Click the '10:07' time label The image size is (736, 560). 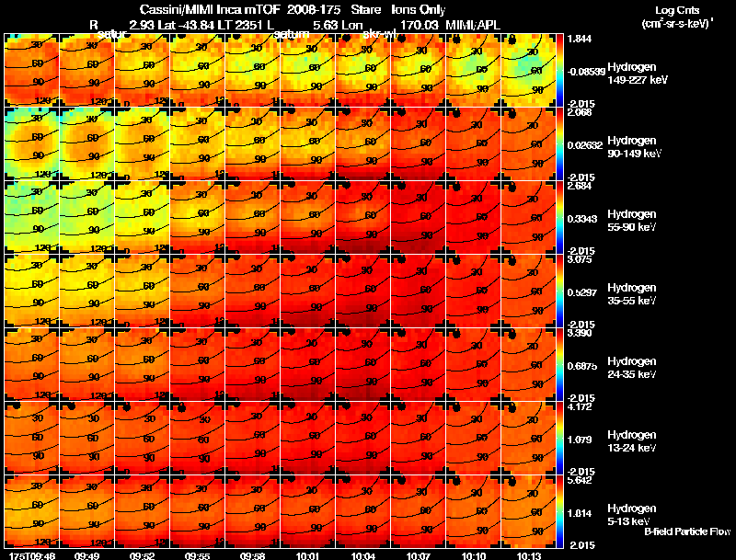point(418,555)
